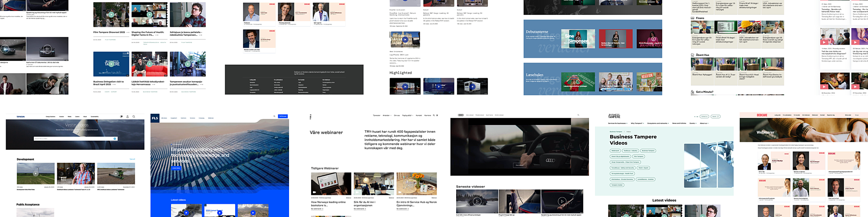
Task: Select the 'Webinaarit' filter tag
Action: tap(615, 151)
